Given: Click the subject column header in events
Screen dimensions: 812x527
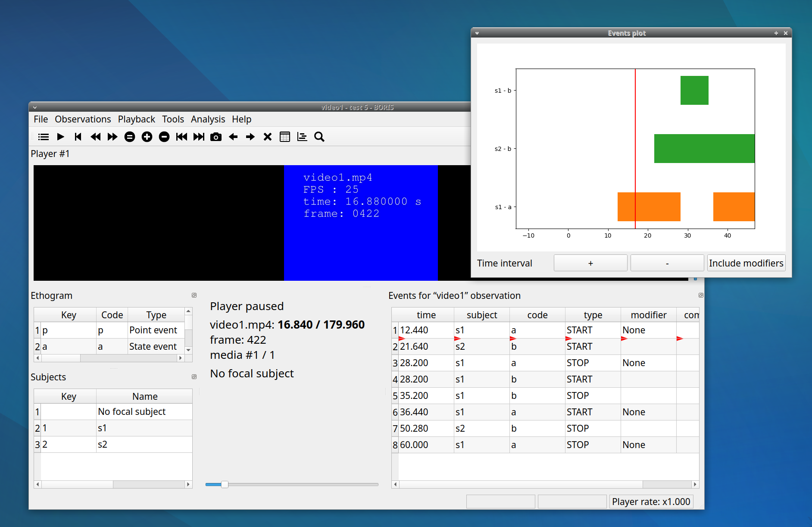Looking at the screenshot, I should click(x=482, y=315).
